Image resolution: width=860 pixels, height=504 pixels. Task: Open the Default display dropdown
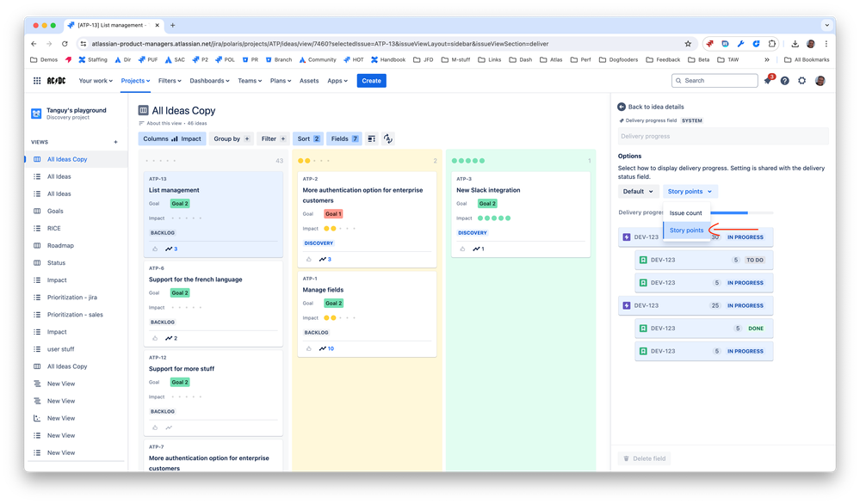638,191
